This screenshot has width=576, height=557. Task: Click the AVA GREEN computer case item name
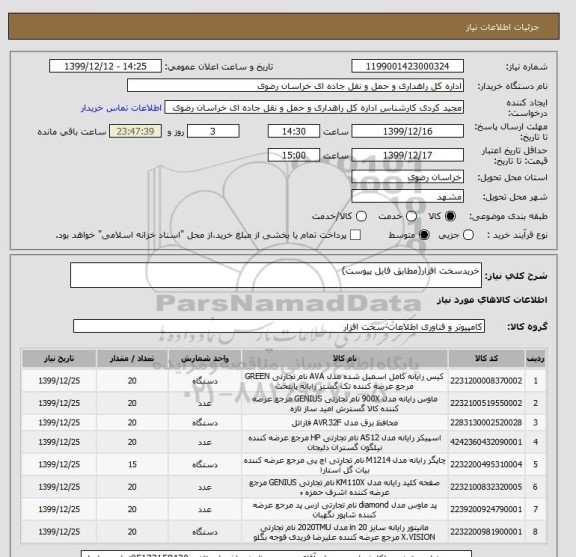coord(345,381)
